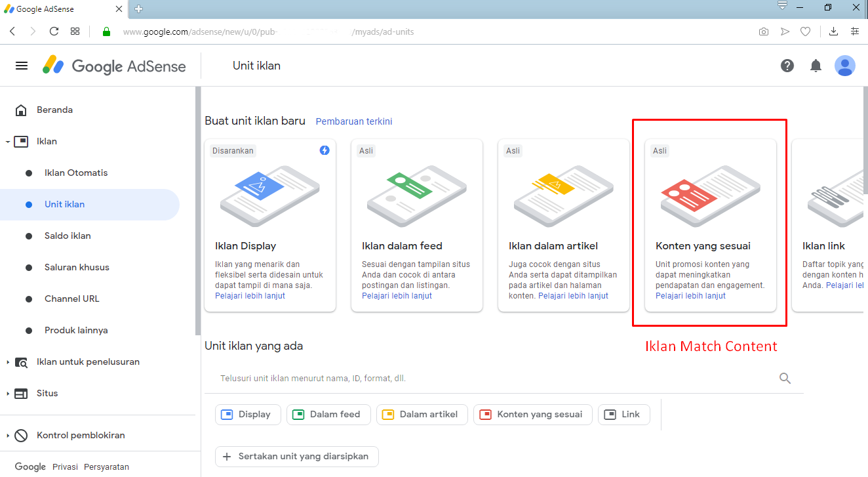Image resolution: width=868 pixels, height=477 pixels.
Task: Click the Iklan ads icon in the sidebar
Action: coord(21,141)
